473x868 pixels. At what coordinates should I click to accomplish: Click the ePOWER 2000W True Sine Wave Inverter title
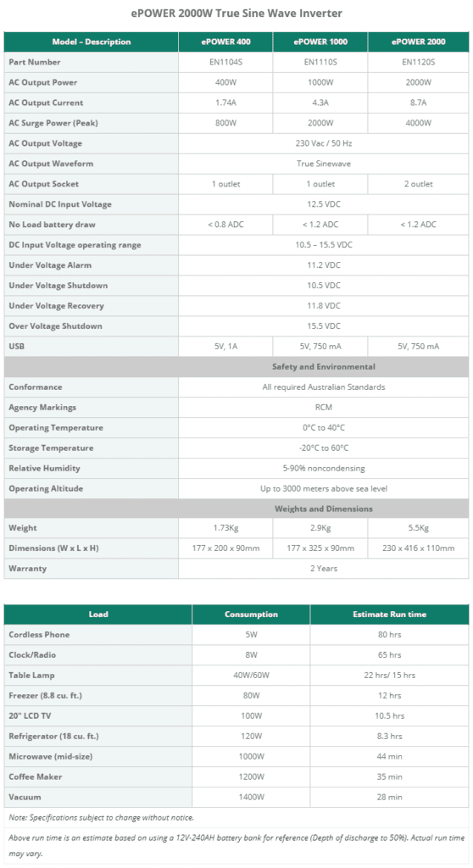click(x=236, y=14)
